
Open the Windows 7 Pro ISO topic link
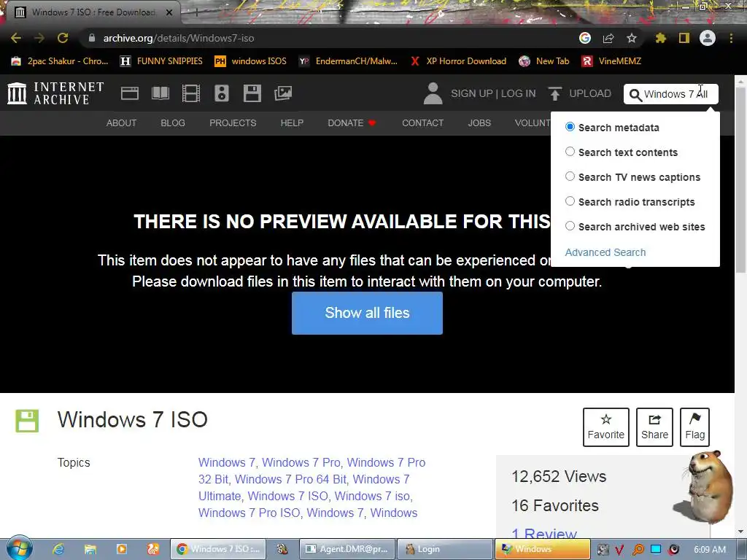click(x=249, y=513)
